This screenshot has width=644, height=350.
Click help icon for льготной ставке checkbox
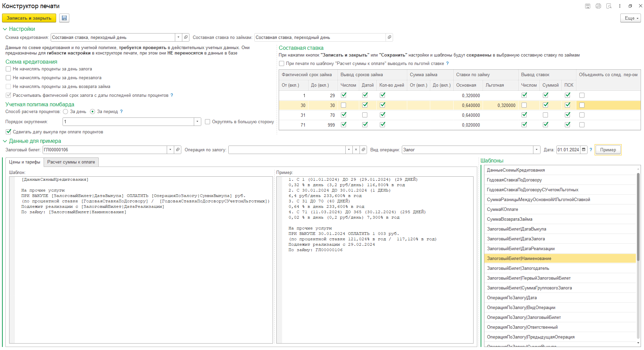point(447,64)
